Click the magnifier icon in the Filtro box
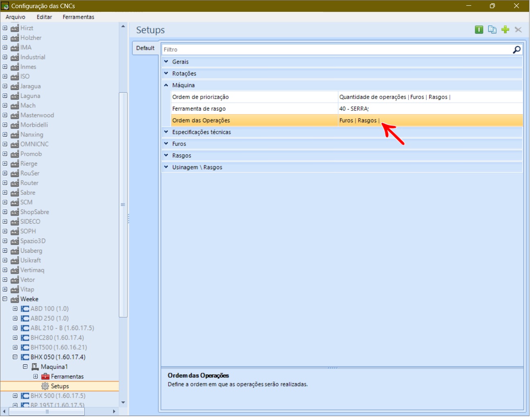Image resolution: width=532 pixels, height=419 pixels. click(516, 50)
